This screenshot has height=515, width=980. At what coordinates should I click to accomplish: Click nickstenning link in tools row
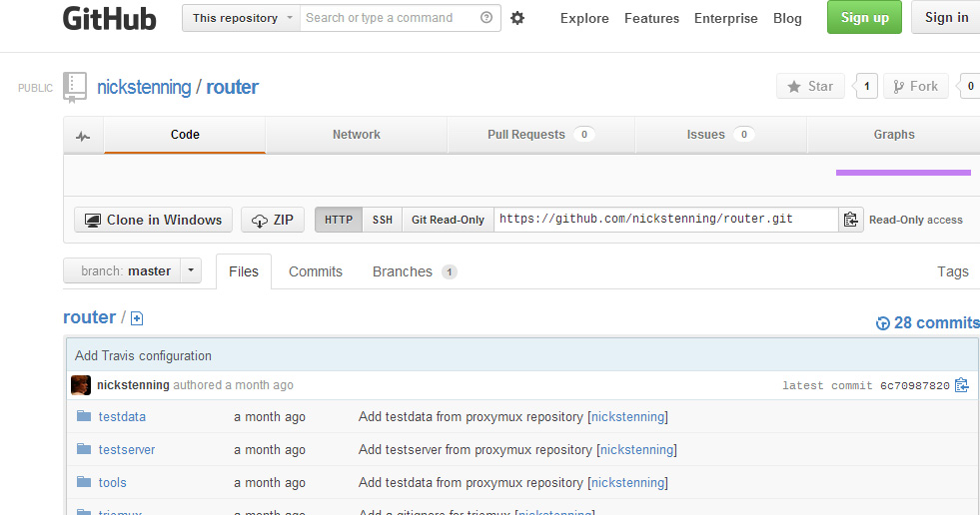pyautogui.click(x=628, y=482)
